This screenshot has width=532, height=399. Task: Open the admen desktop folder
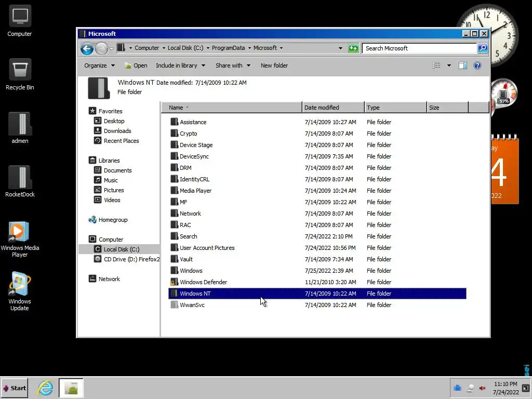(x=20, y=128)
